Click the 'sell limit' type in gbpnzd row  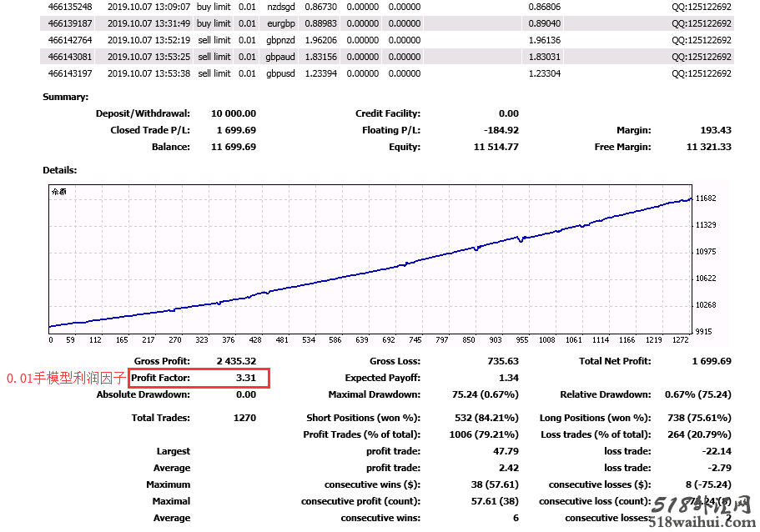[214, 40]
